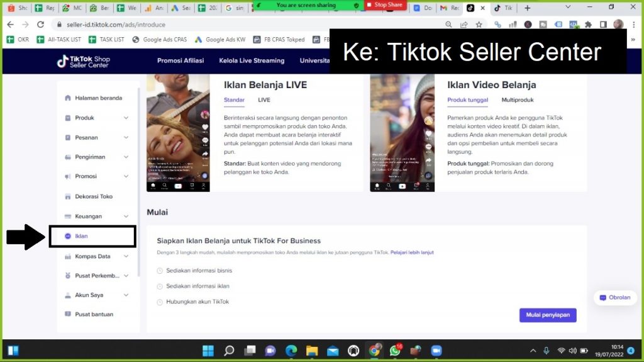Open Halaman beranda from the sidebar
The image size is (644, 362).
[x=97, y=98]
